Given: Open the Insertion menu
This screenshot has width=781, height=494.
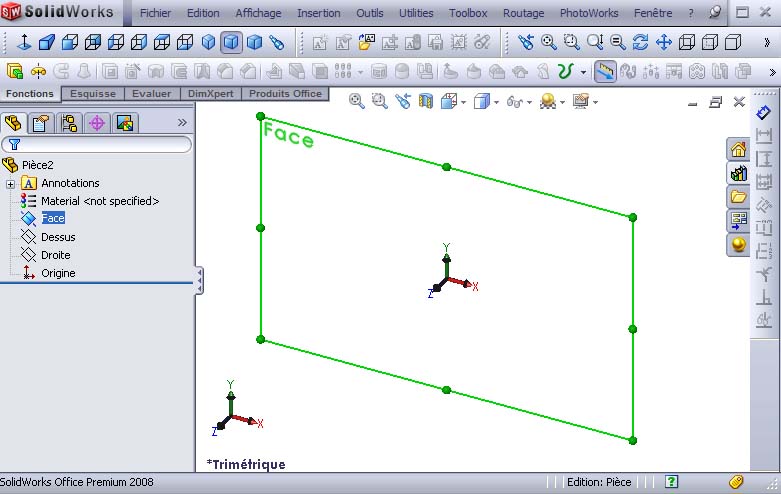Looking at the screenshot, I should coord(319,13).
